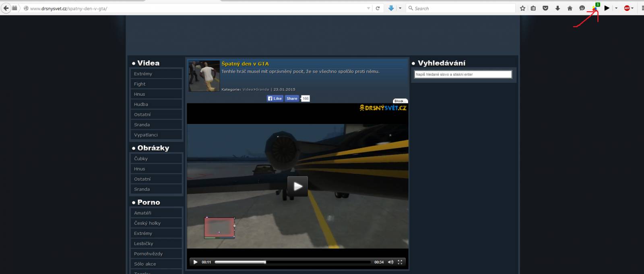Toggle fullscreen on the video player

click(400, 262)
